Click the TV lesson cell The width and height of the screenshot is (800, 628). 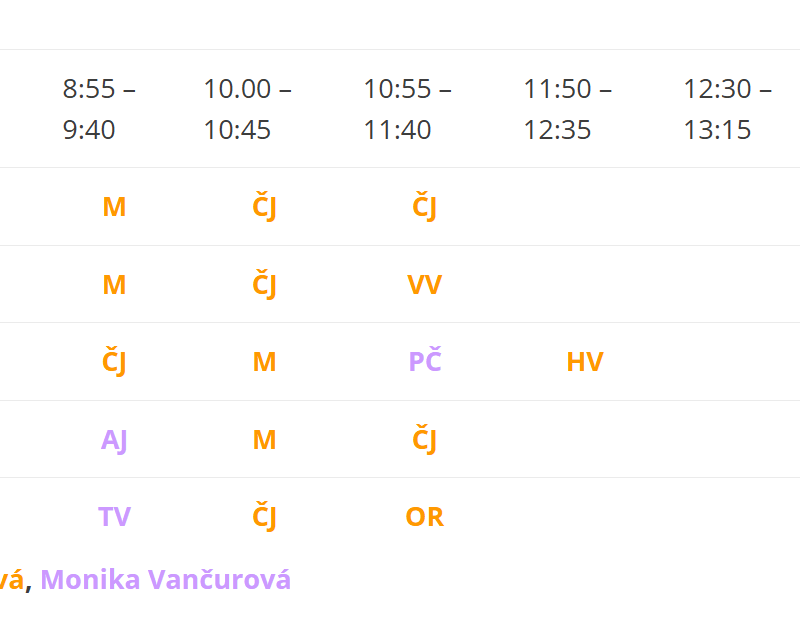pyautogui.click(x=114, y=517)
